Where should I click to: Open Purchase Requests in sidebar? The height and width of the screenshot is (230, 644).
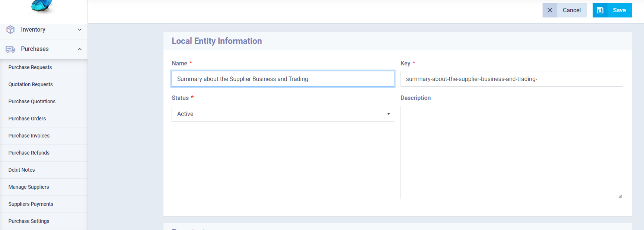30,67
